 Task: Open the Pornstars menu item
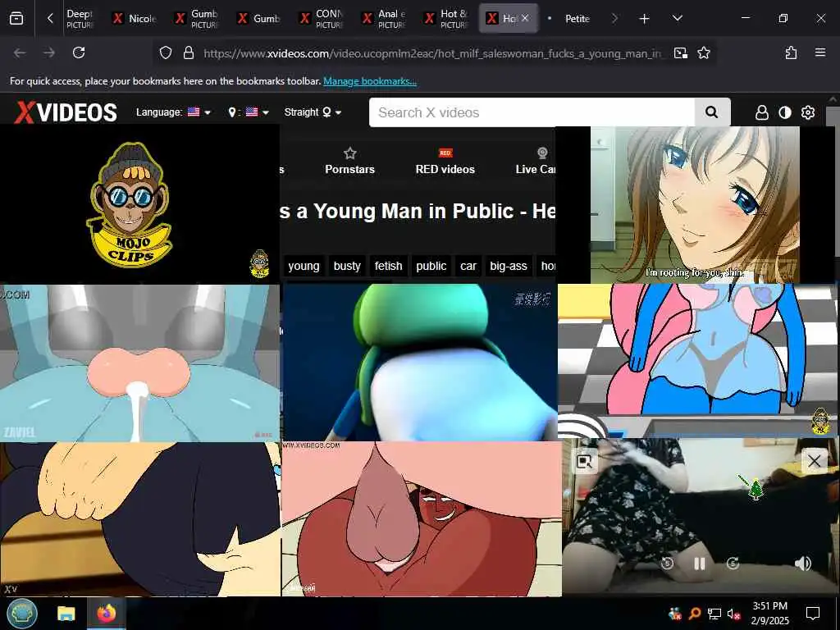pos(349,162)
